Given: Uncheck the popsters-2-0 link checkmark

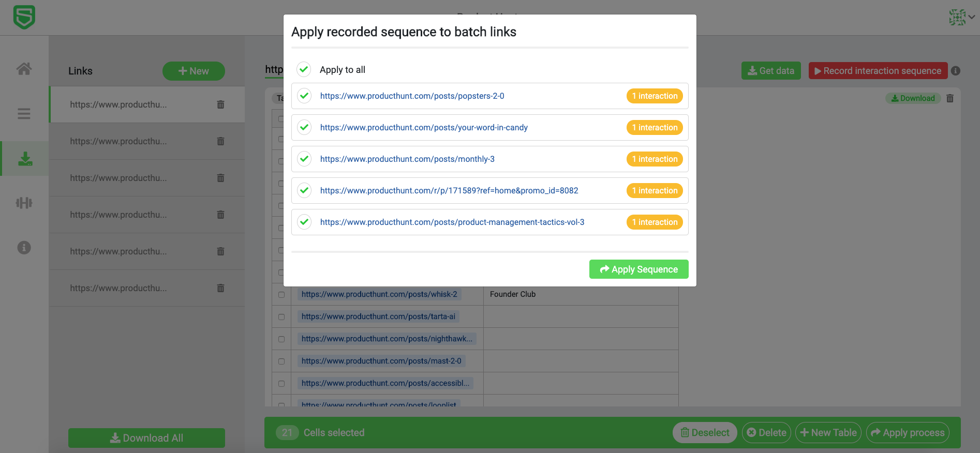Looking at the screenshot, I should 304,96.
